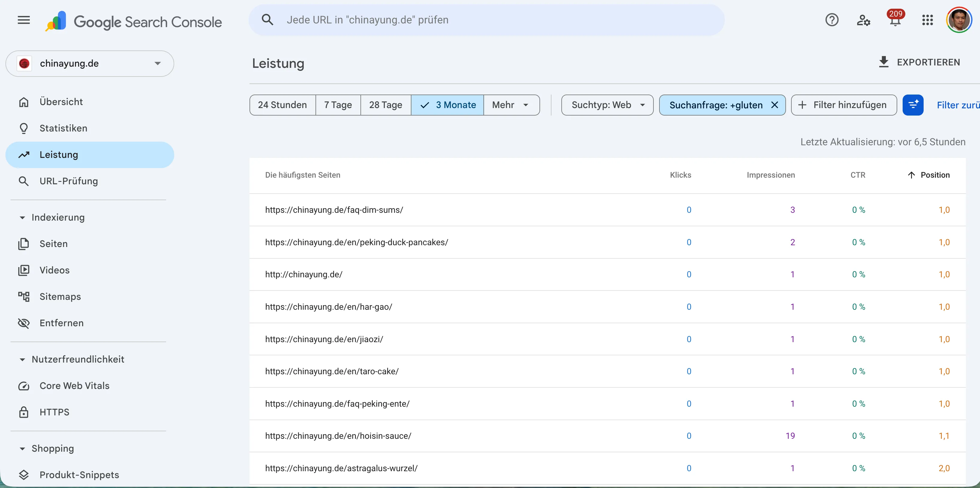Remove the Suchanfrage +gluten filter
The image size is (980, 488).
click(774, 105)
